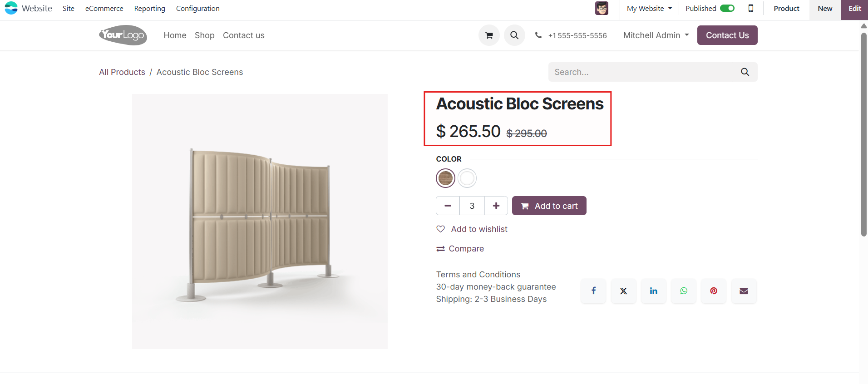
Task: Share product on LinkedIn
Action: (654, 291)
